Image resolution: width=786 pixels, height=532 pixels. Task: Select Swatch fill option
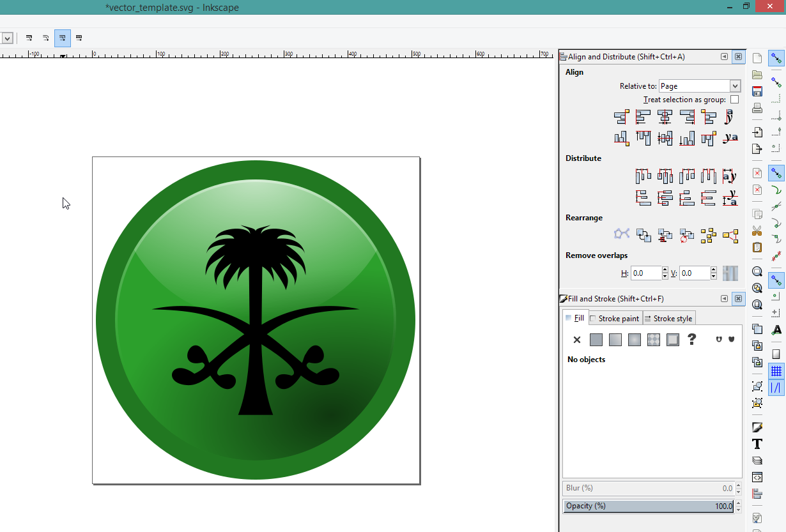click(672, 340)
